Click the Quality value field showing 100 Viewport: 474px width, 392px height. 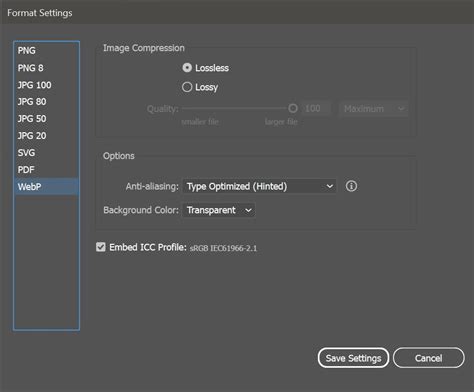[x=316, y=109]
